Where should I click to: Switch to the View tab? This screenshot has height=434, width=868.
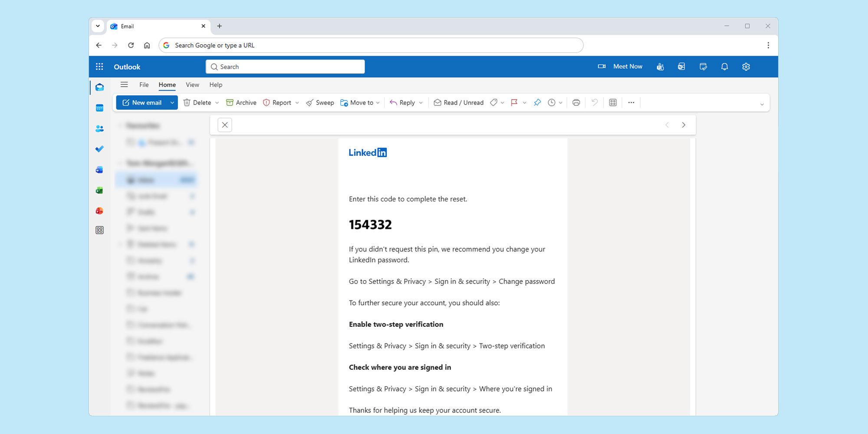pos(192,85)
